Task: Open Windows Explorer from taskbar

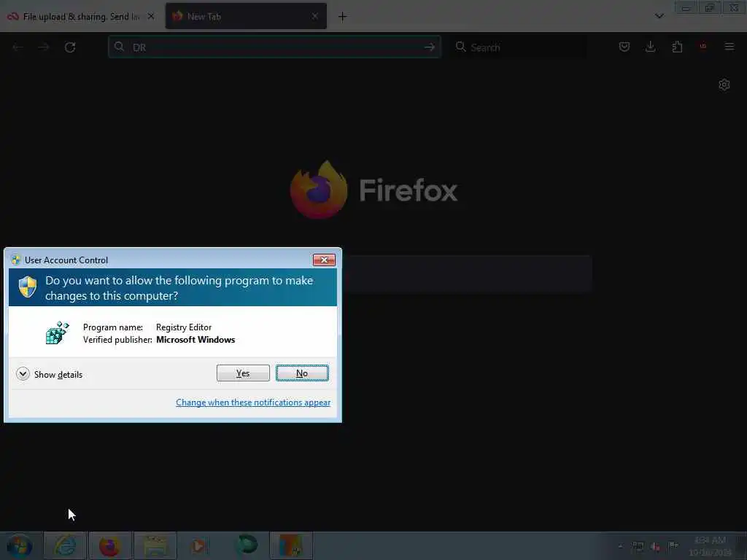Action: pos(155,545)
